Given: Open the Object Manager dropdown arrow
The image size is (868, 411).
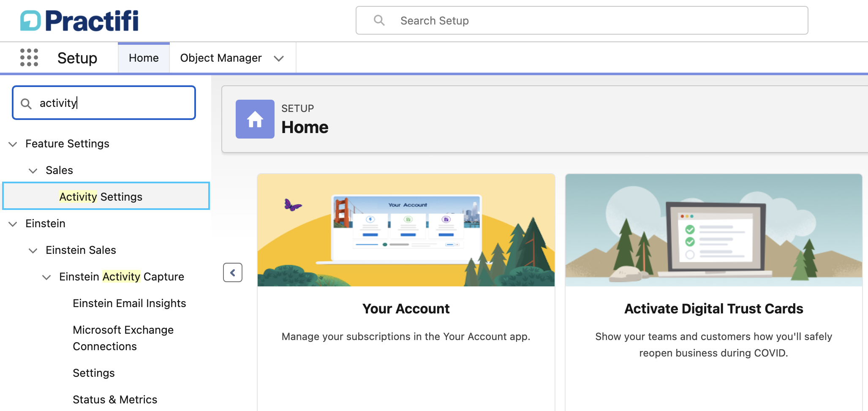Looking at the screenshot, I should pyautogui.click(x=279, y=58).
